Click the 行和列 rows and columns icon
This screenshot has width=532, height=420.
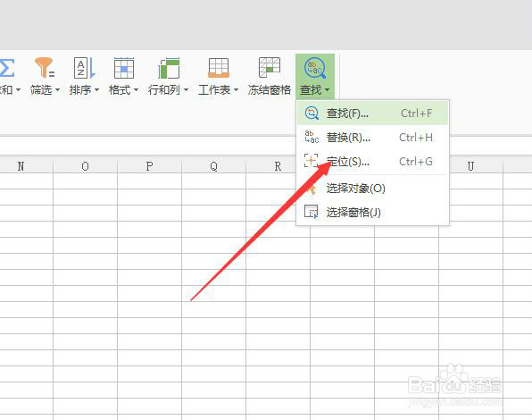point(169,68)
